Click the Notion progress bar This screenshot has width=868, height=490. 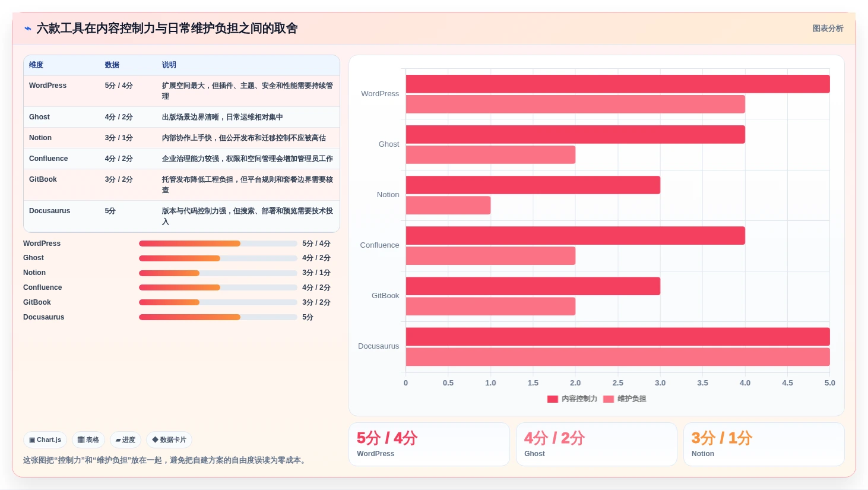coord(218,273)
